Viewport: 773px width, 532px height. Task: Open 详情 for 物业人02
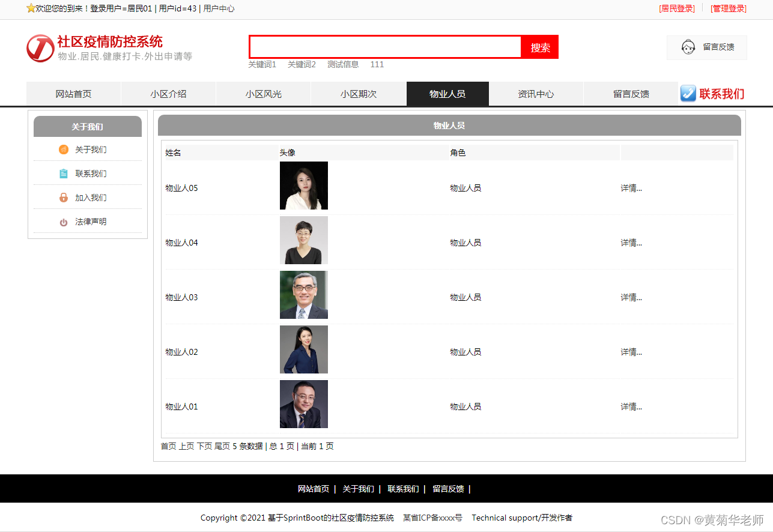(631, 352)
